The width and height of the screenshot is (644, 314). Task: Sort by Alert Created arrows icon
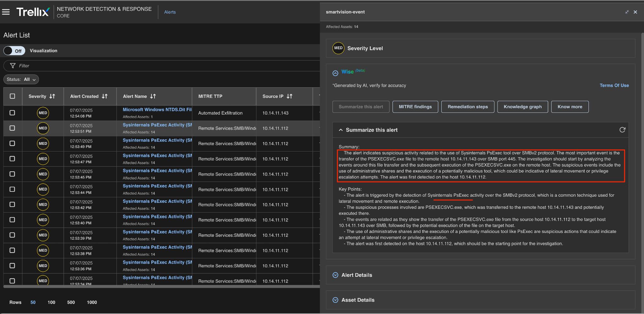105,96
